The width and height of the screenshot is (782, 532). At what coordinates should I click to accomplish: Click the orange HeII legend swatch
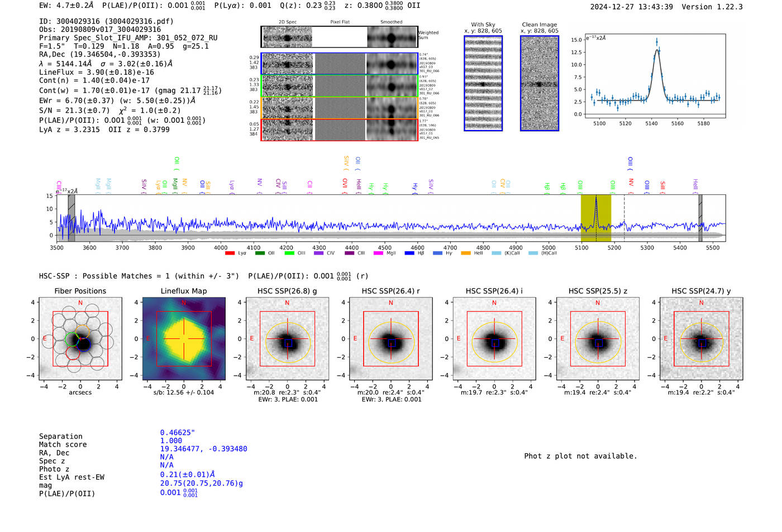pyautogui.click(x=466, y=253)
